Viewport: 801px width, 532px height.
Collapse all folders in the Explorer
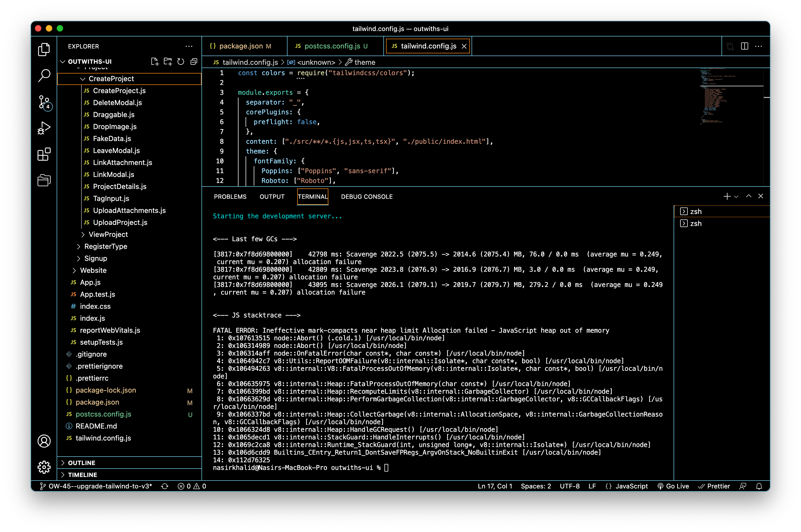pos(194,62)
